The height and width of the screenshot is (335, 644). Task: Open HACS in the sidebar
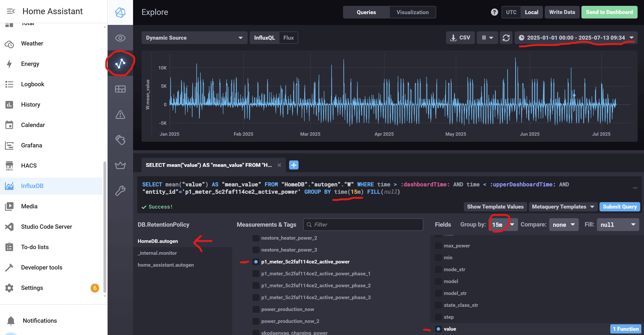click(51, 166)
